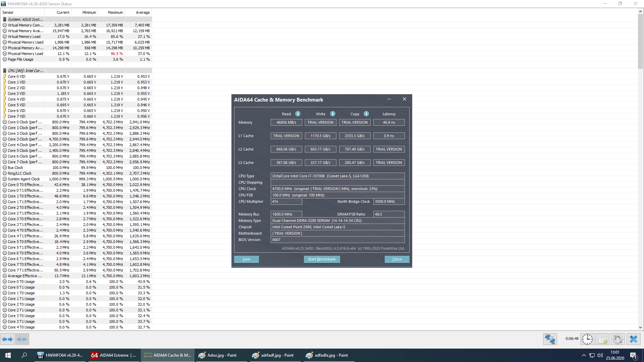Viewport: 644px width, 362px height.
Task: Click the DRAM:FSB Ratio 48:3 field
Action: (389, 214)
